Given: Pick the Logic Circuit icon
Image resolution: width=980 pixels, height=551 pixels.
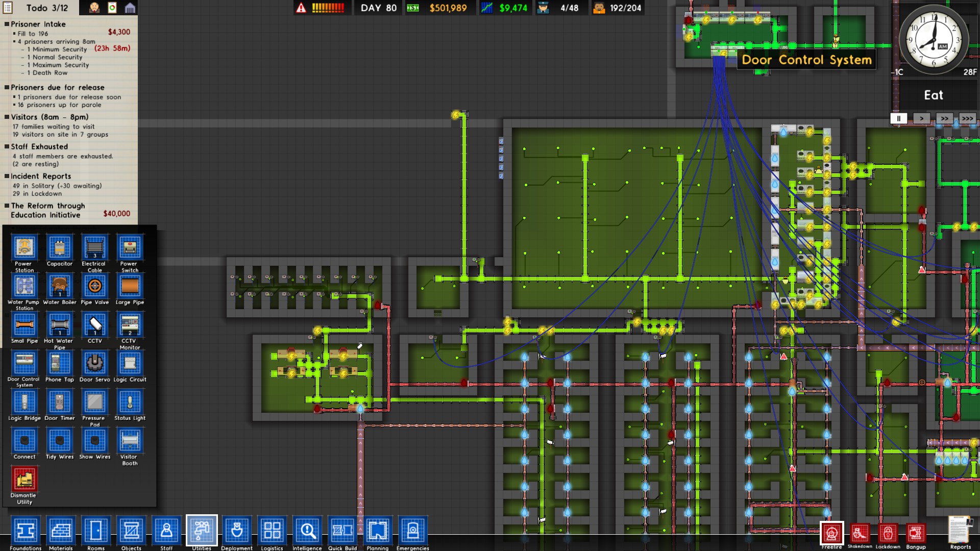Looking at the screenshot, I should point(130,364).
